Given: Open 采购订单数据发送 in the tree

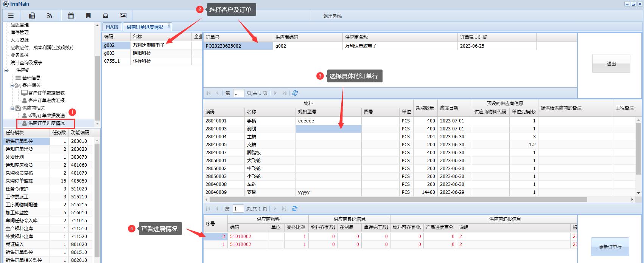Looking at the screenshot, I should click(x=46, y=116).
